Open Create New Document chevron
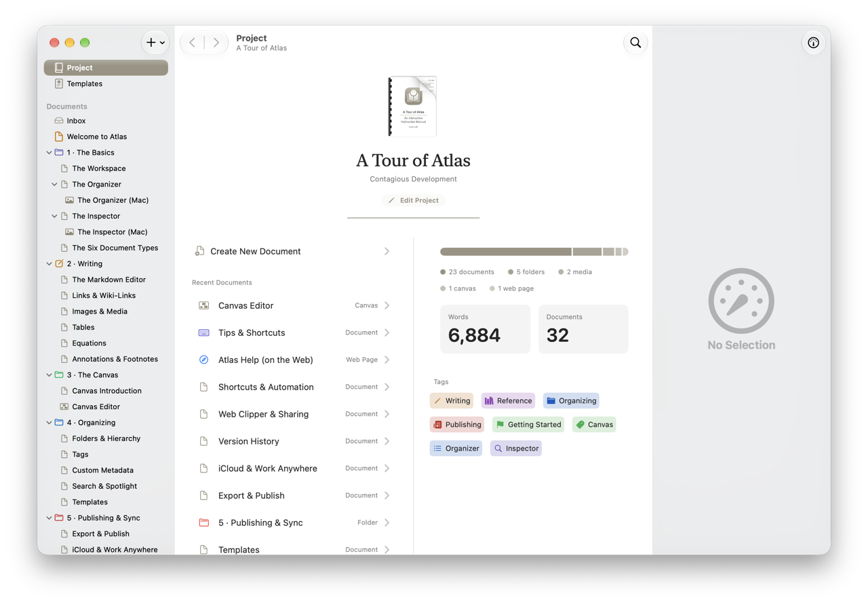 [387, 251]
